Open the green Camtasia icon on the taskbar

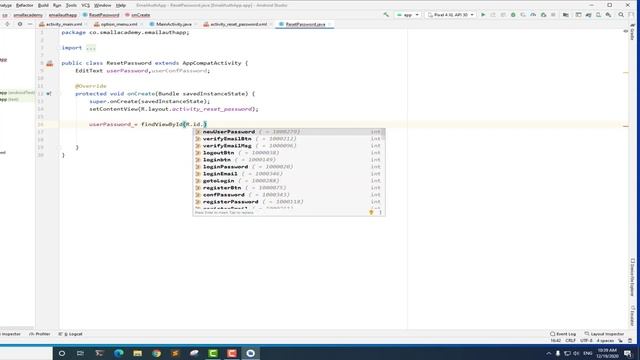click(213, 353)
